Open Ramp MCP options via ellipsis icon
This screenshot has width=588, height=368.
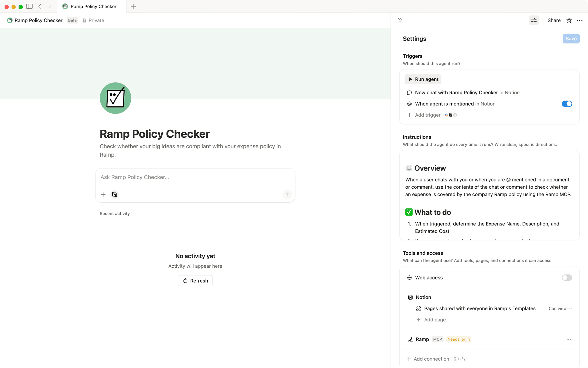point(569,339)
